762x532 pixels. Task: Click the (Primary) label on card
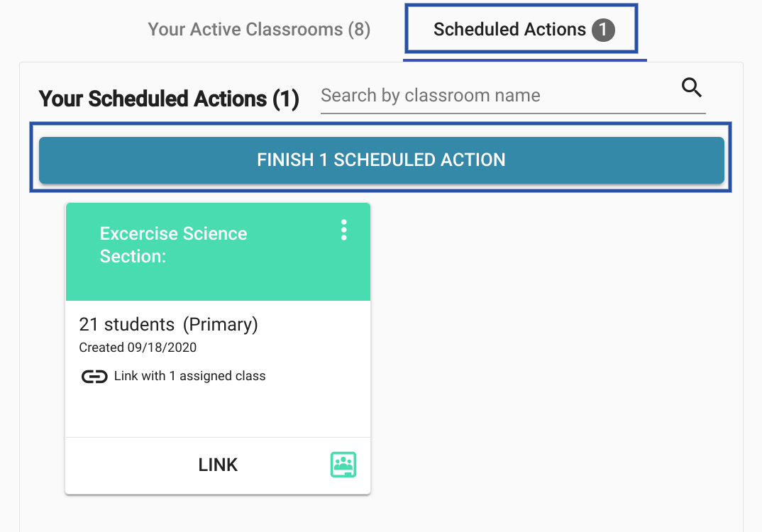pos(221,324)
